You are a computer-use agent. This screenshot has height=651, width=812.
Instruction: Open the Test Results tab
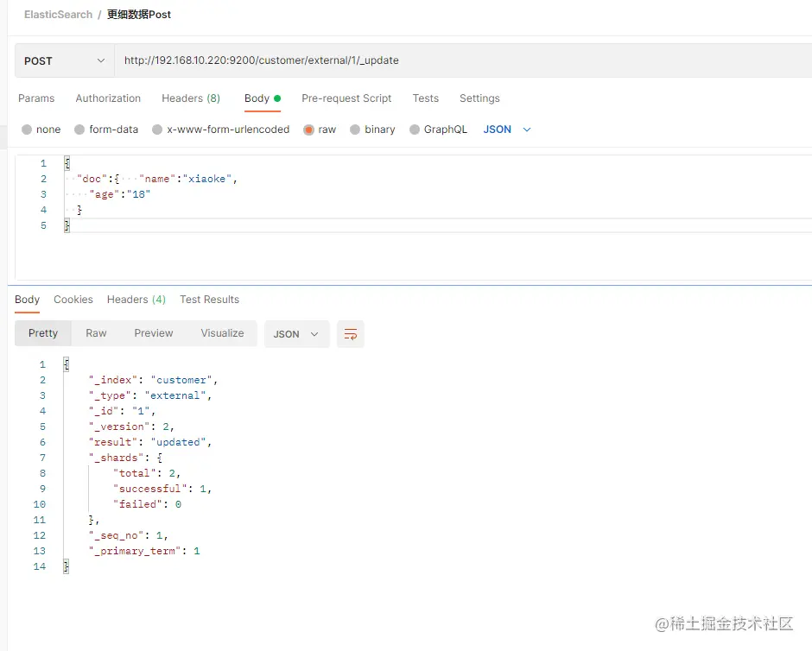click(209, 300)
